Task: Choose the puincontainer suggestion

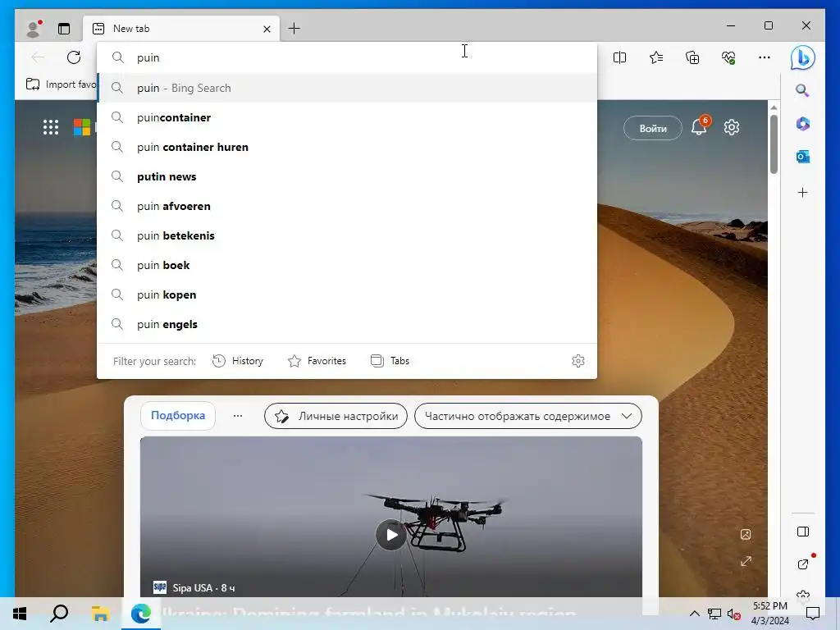Action: [x=347, y=117]
